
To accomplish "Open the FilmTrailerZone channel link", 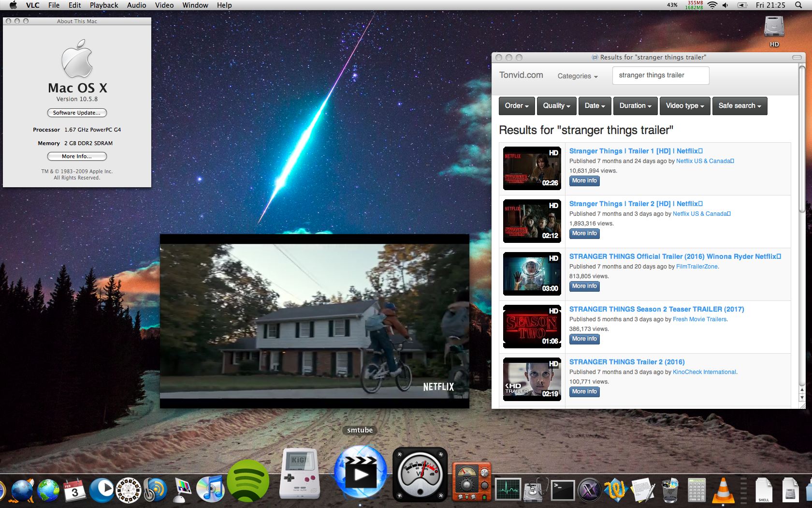I will (x=697, y=267).
